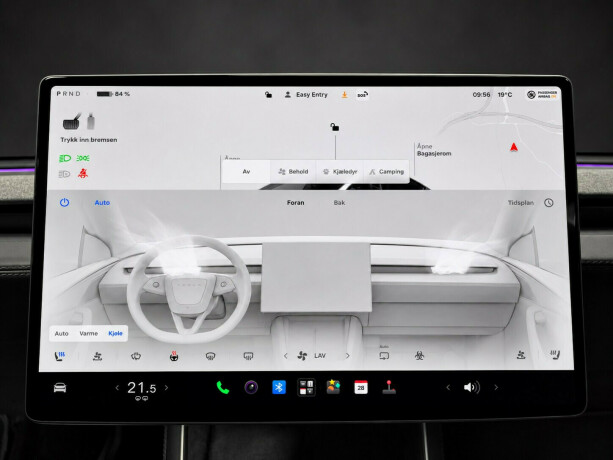Tap Åpne Bagasjerom to open trunk
613x460 pixels.
point(434,150)
